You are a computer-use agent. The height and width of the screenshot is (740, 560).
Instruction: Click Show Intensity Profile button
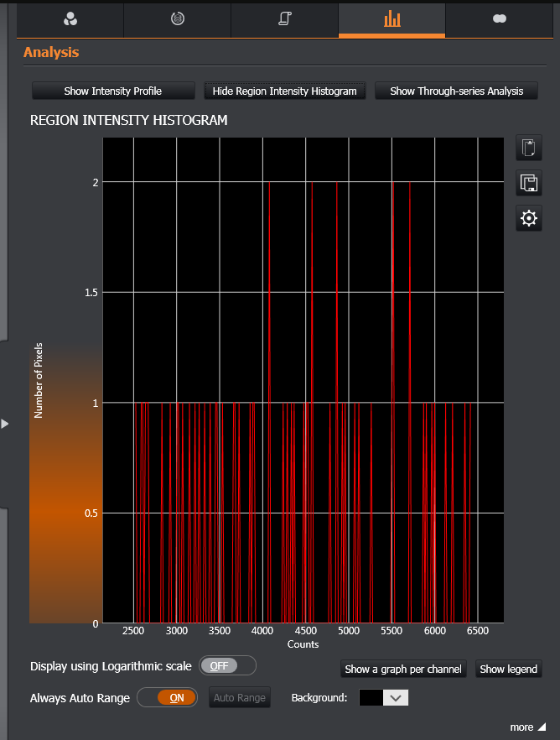tap(113, 91)
